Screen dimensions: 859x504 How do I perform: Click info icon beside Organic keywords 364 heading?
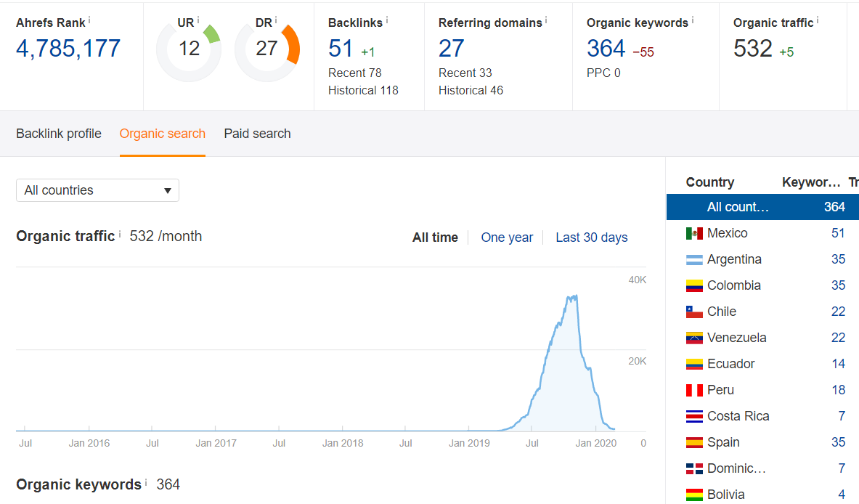click(x=146, y=481)
